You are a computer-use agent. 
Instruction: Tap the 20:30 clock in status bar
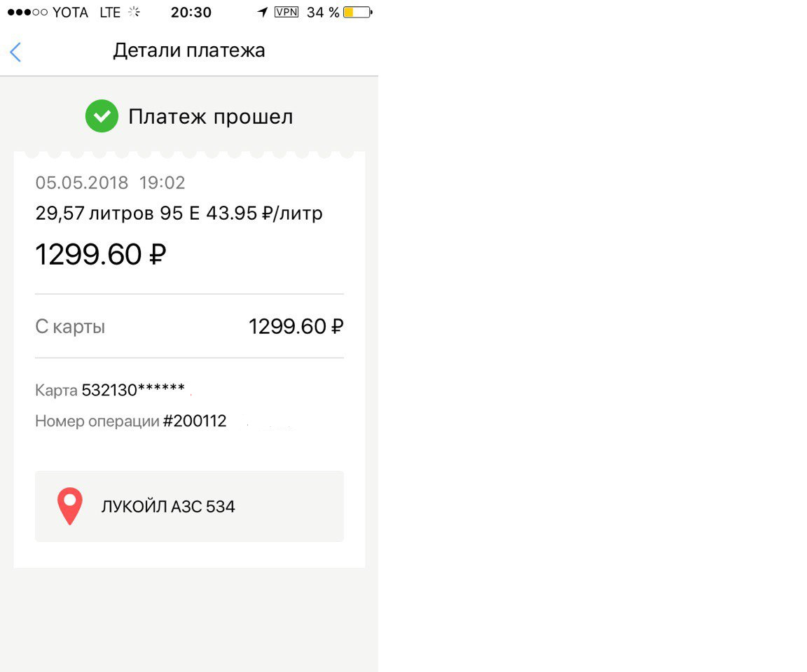pyautogui.click(x=191, y=12)
